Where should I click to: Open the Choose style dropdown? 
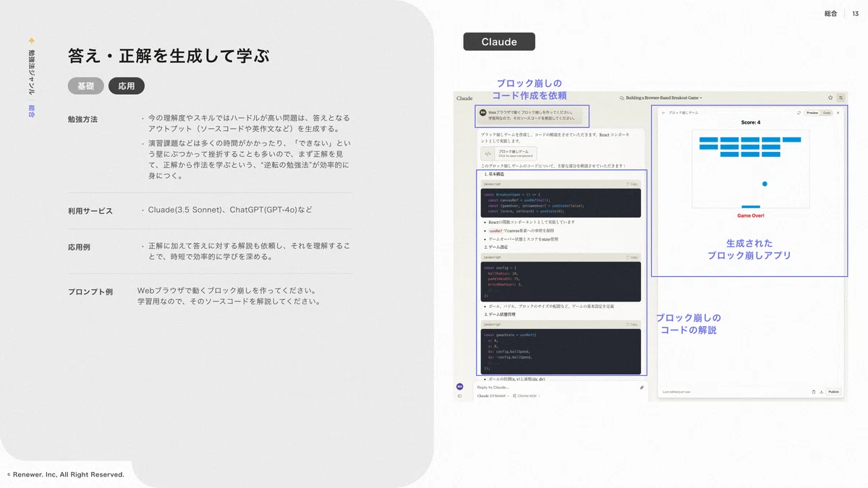tap(527, 396)
